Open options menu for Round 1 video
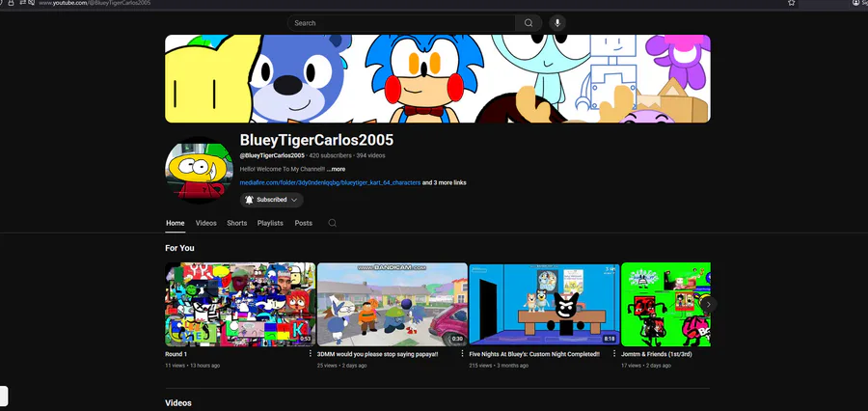This screenshot has height=411, width=868. click(x=311, y=353)
